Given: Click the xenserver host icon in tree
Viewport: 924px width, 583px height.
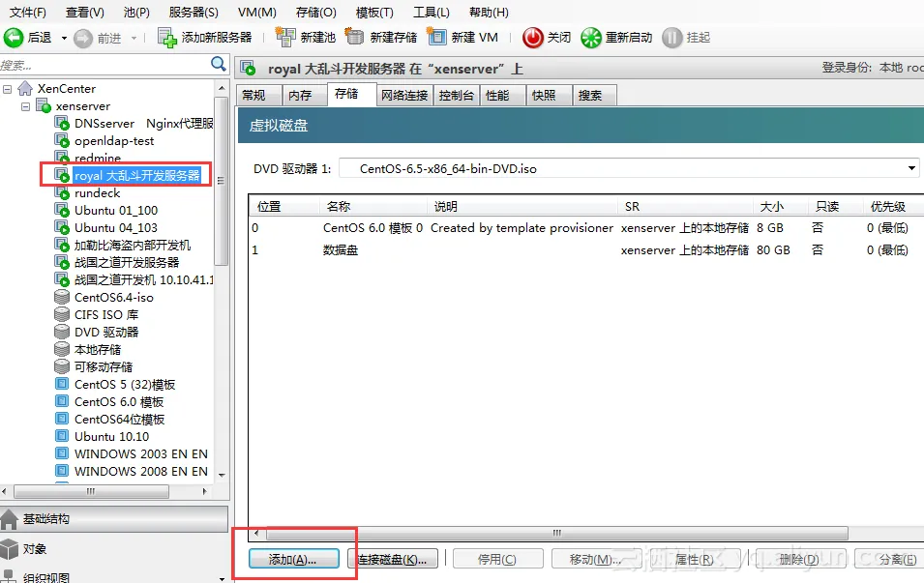Looking at the screenshot, I should (44, 106).
